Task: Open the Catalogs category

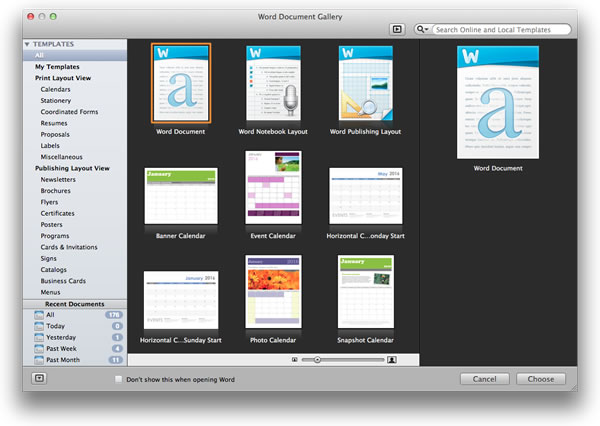Action: pyautogui.click(x=54, y=269)
